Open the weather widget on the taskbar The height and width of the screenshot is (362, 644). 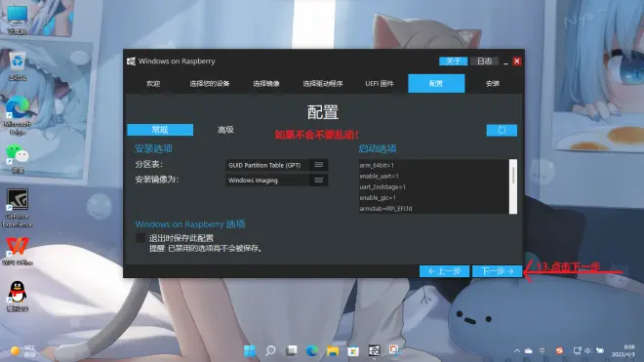coord(23,351)
